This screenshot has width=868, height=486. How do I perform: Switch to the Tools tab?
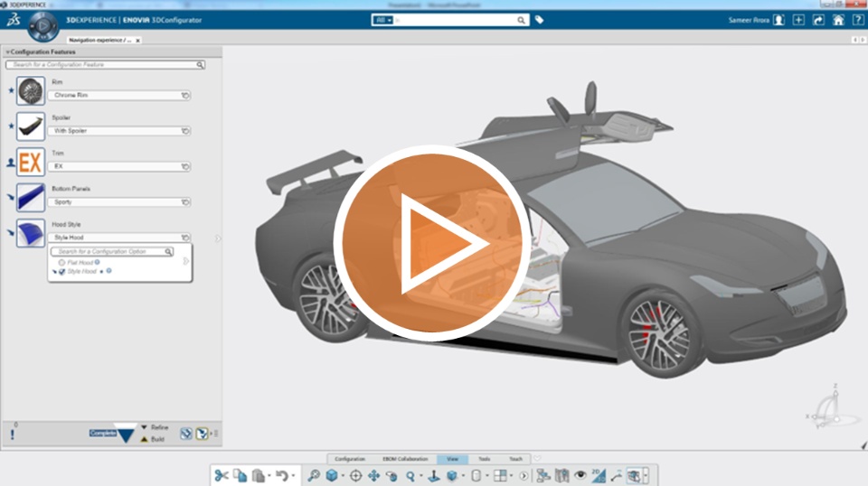coord(485,459)
